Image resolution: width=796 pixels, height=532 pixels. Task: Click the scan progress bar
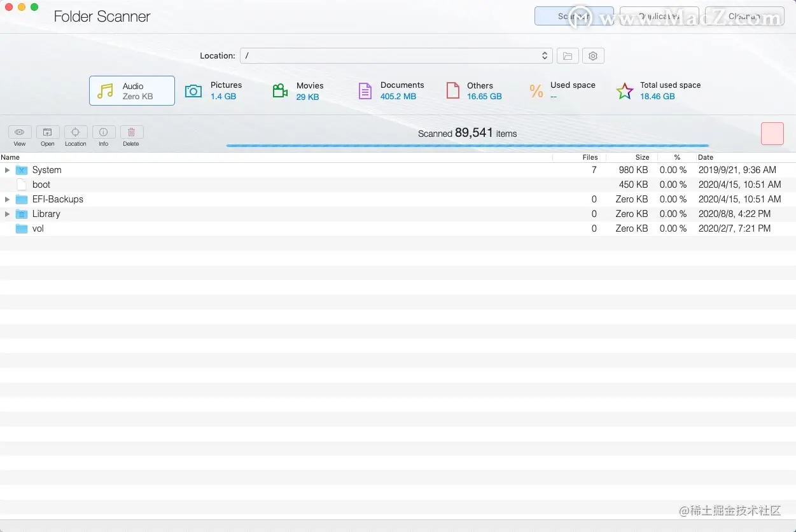tap(468, 146)
